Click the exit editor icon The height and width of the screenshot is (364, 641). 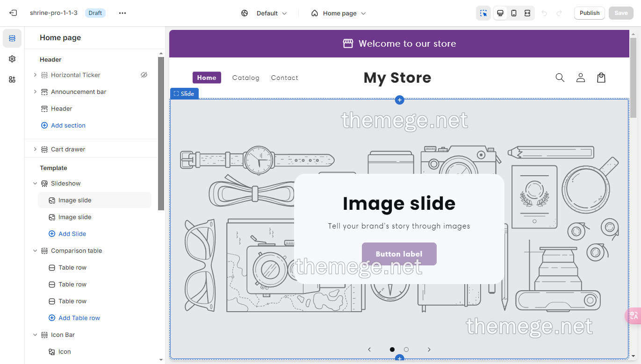tap(13, 13)
